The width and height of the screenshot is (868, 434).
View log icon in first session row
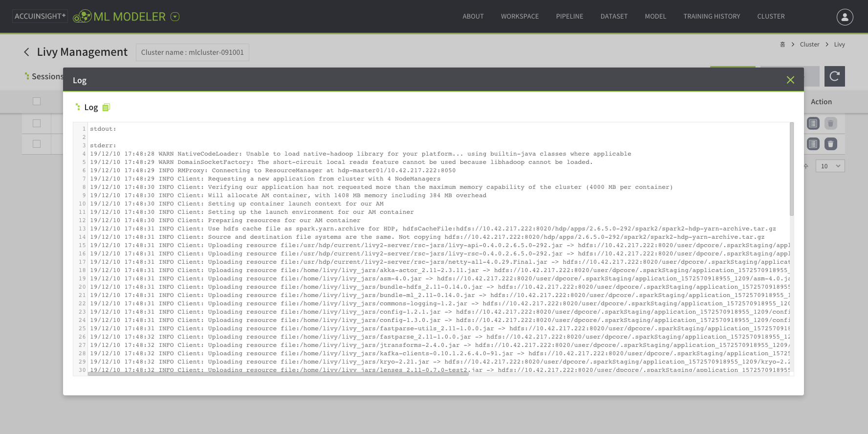813,123
